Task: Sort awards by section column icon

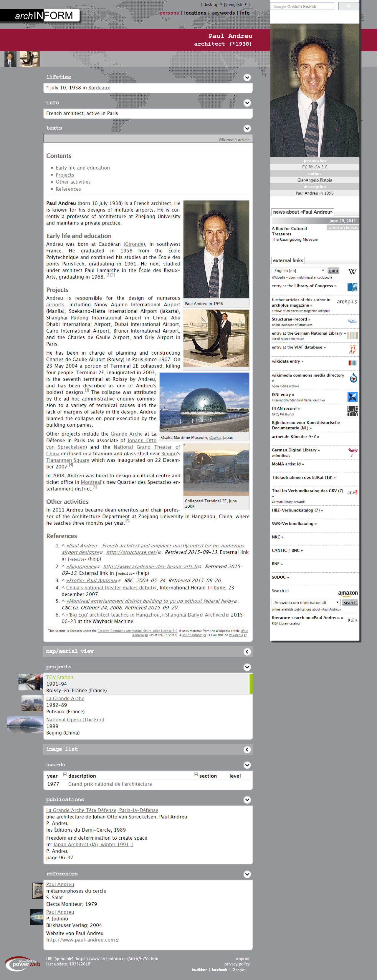Action: (x=196, y=775)
